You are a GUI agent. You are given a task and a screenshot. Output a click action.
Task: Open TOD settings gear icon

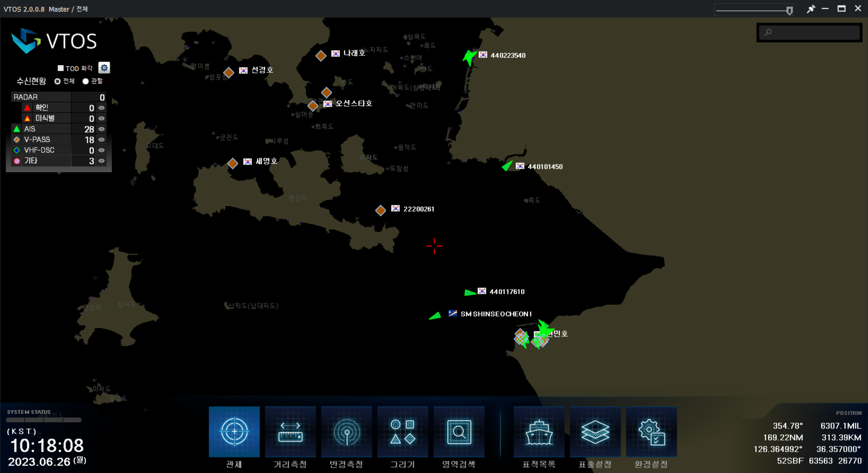point(104,67)
